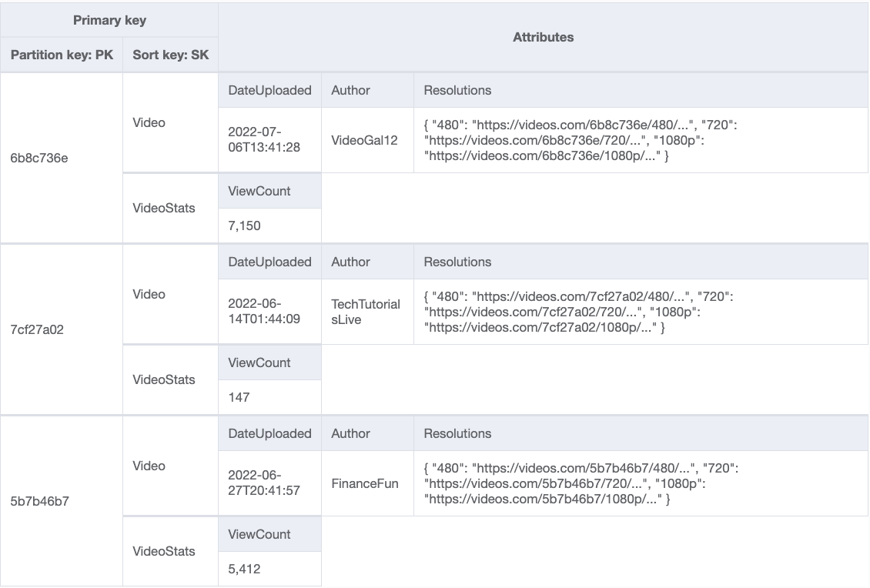Select the upload date 2022-07-06T13:41:28
Image resolution: width=870 pixels, height=588 pixels.
[x=264, y=140]
